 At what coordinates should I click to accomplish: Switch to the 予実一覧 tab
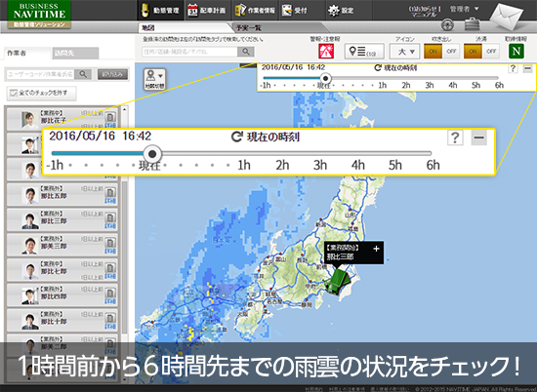[249, 27]
